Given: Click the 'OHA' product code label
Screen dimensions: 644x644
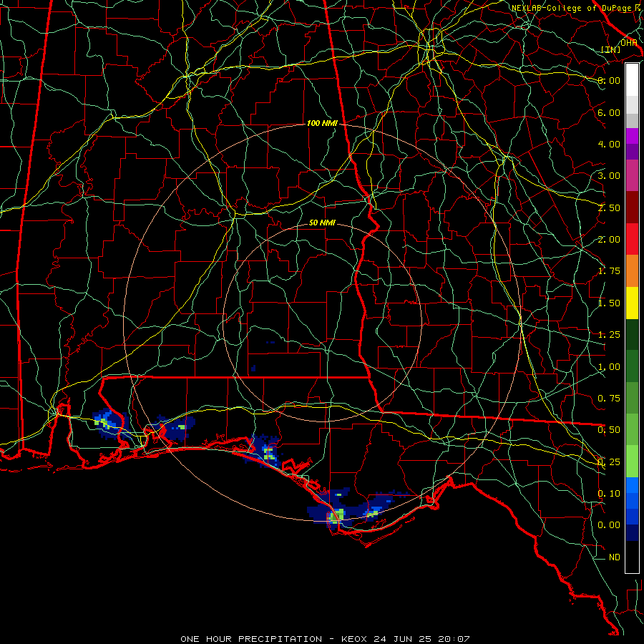Looking at the screenshot, I should click(x=628, y=43).
